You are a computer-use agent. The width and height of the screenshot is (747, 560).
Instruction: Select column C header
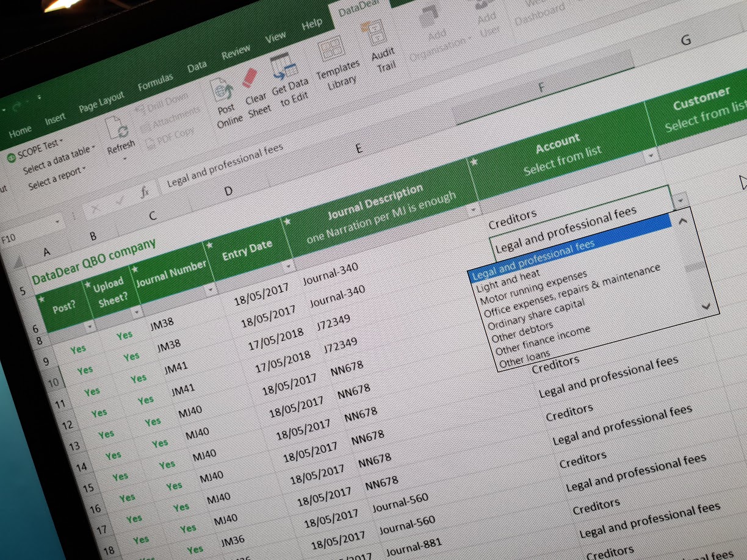152,215
